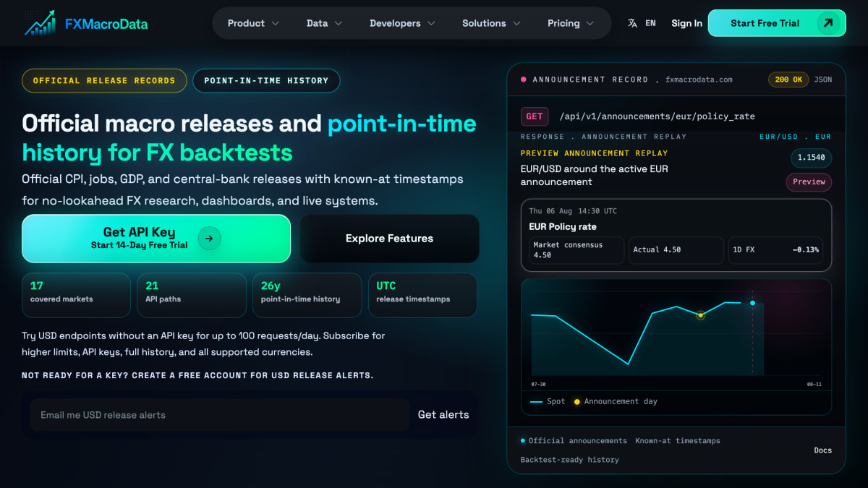The image size is (868, 488).
Task: Click the Actual 4.50 cell
Action: 676,250
